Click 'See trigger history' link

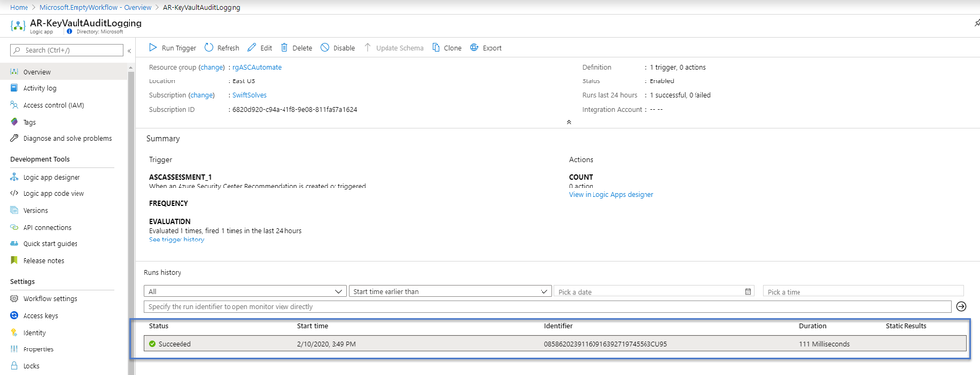pyautogui.click(x=177, y=240)
